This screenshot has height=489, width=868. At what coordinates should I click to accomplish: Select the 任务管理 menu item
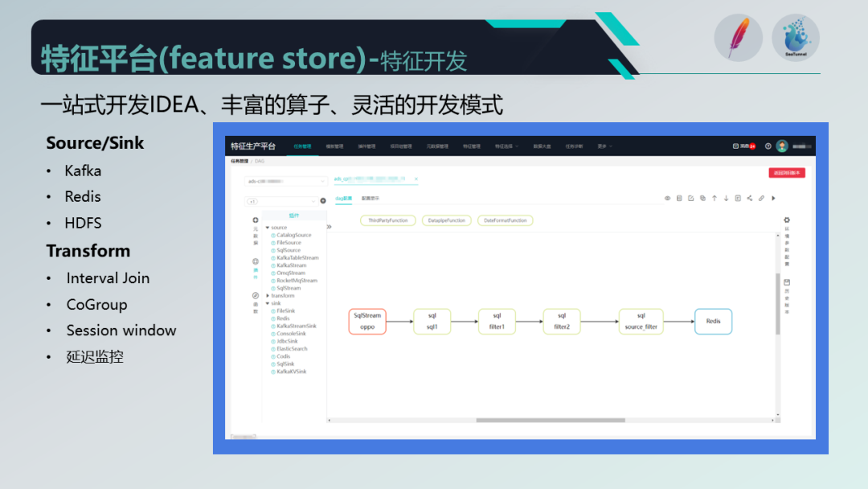(302, 146)
